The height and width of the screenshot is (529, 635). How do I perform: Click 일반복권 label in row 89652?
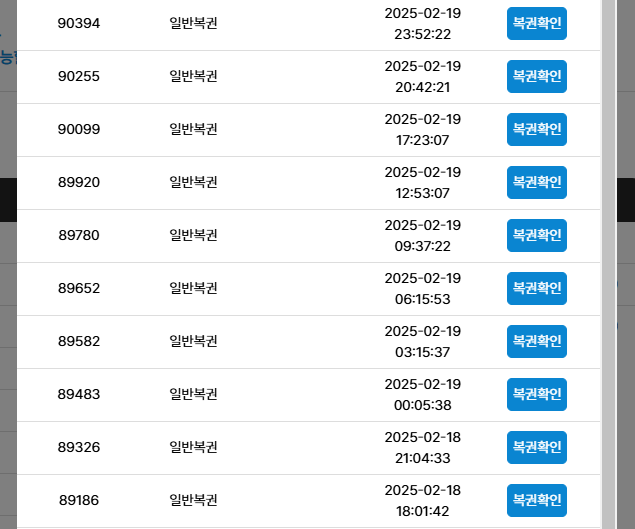194,288
